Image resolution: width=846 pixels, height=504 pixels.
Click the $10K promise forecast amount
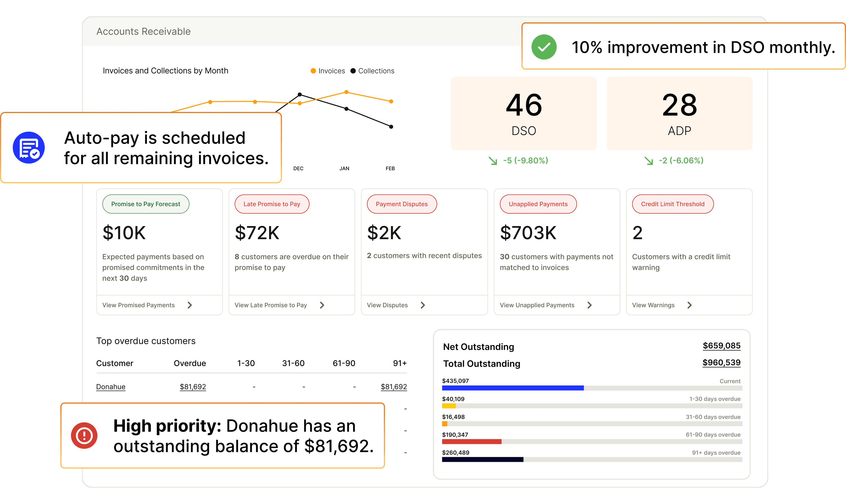pos(124,233)
